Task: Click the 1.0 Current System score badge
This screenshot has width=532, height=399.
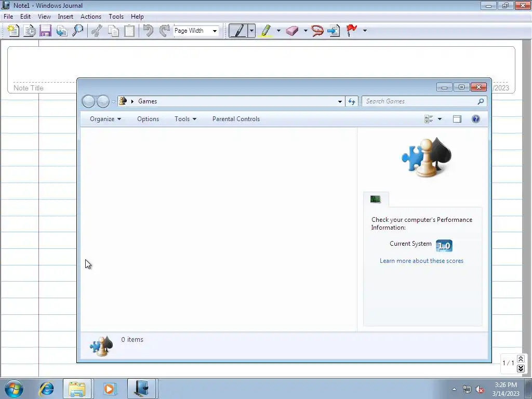Action: click(444, 245)
